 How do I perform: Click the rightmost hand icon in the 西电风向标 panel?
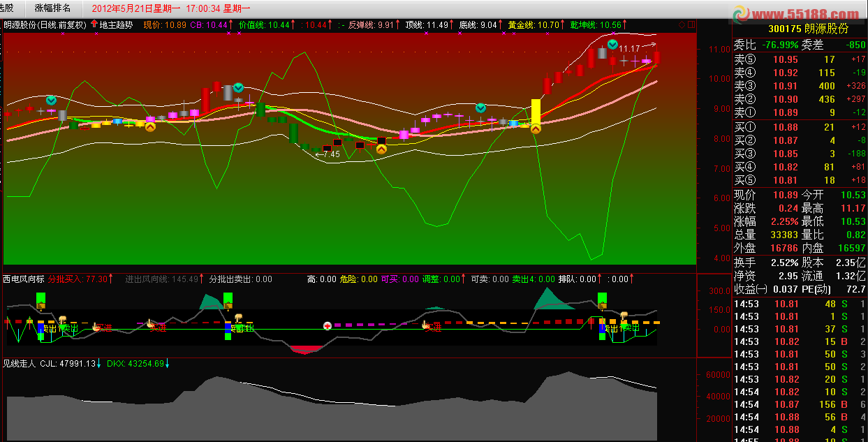tap(624, 316)
